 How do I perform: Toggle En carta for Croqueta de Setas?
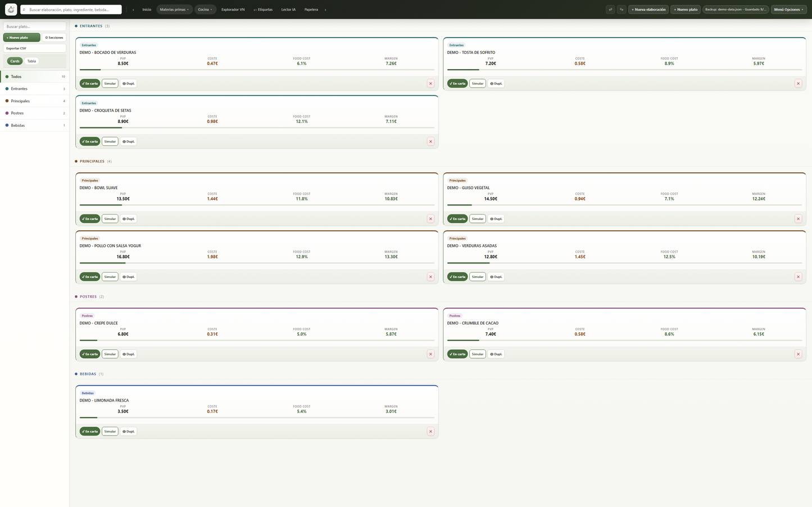point(90,141)
